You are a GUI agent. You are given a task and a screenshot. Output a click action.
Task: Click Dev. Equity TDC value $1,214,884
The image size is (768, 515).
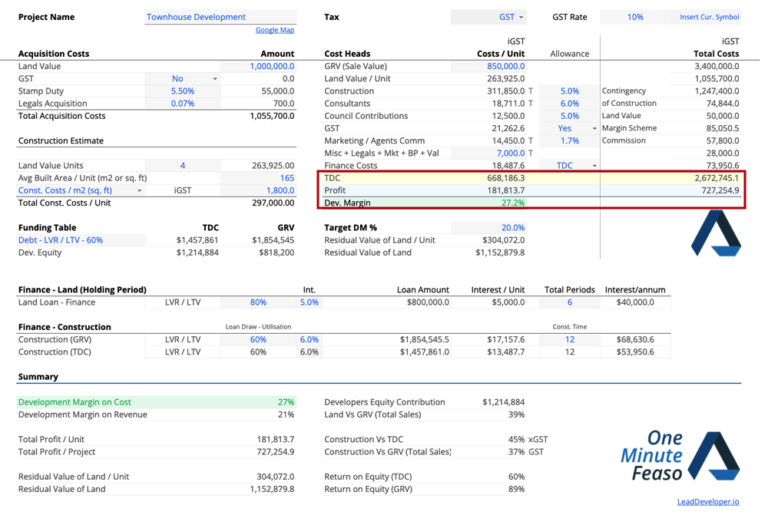197,253
